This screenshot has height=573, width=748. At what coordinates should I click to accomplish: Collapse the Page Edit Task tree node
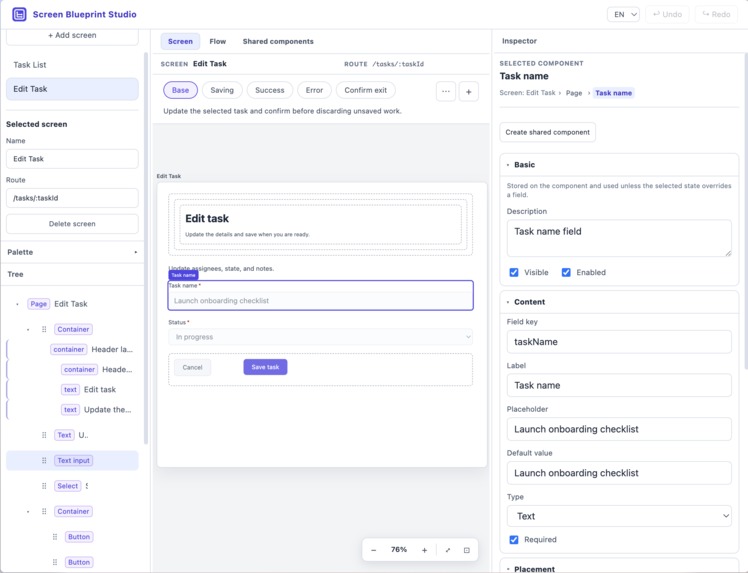pyautogui.click(x=18, y=304)
